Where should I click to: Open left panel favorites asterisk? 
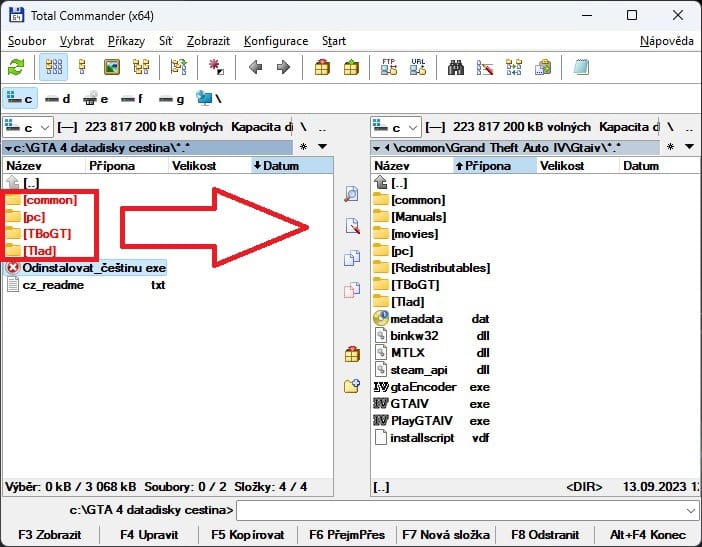[x=304, y=146]
